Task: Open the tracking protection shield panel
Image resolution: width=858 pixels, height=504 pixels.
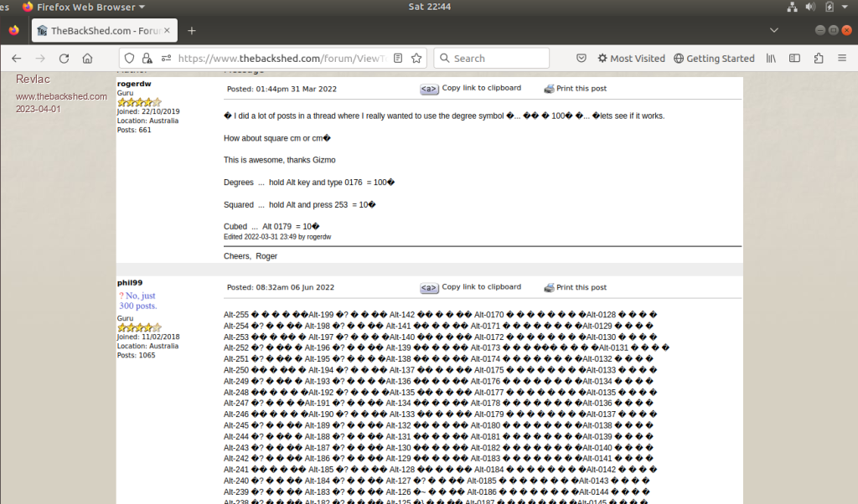Action: click(x=129, y=59)
